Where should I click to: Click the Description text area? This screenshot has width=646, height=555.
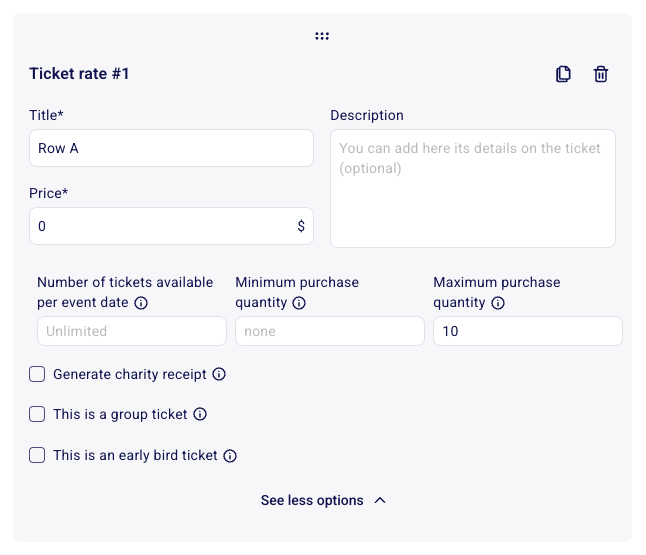point(472,188)
